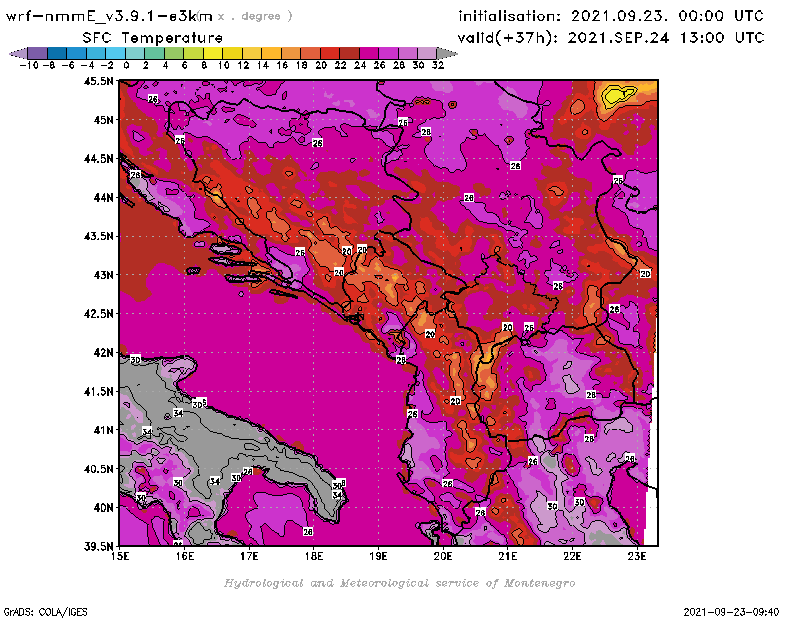Click the legend swatch between 0 and 2
The width and height of the screenshot is (800, 618).
point(135,53)
